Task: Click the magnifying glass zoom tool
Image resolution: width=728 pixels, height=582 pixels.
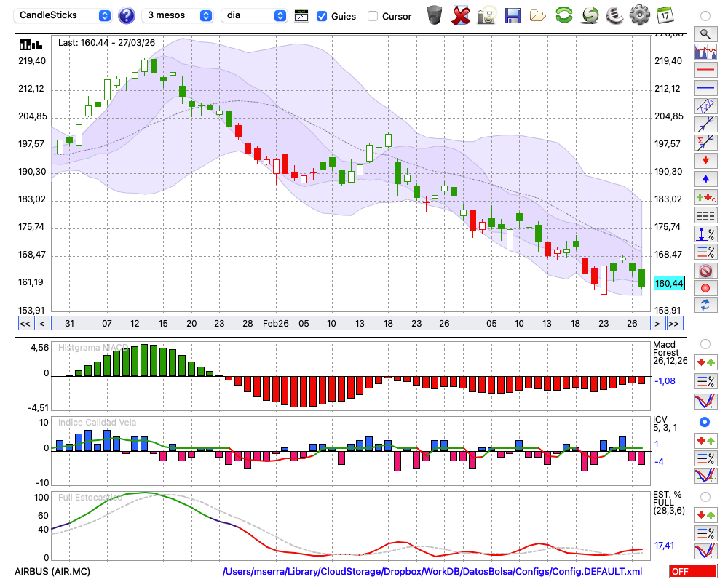Action: [705, 33]
